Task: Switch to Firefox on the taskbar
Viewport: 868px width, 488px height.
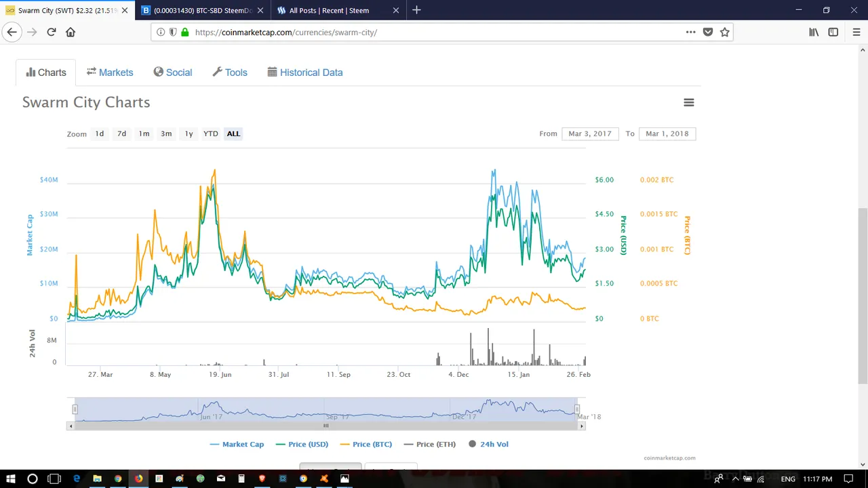Action: [138, 479]
